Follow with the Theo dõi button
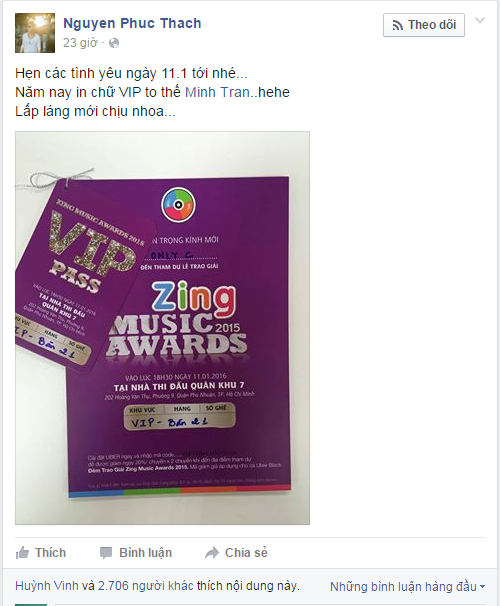The image size is (500, 606). click(x=424, y=25)
